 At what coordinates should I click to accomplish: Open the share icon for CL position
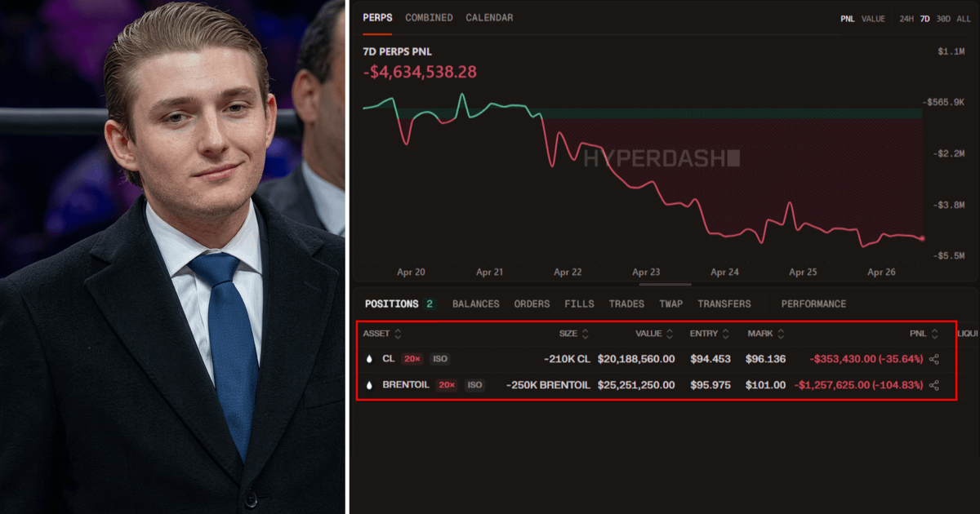934,359
